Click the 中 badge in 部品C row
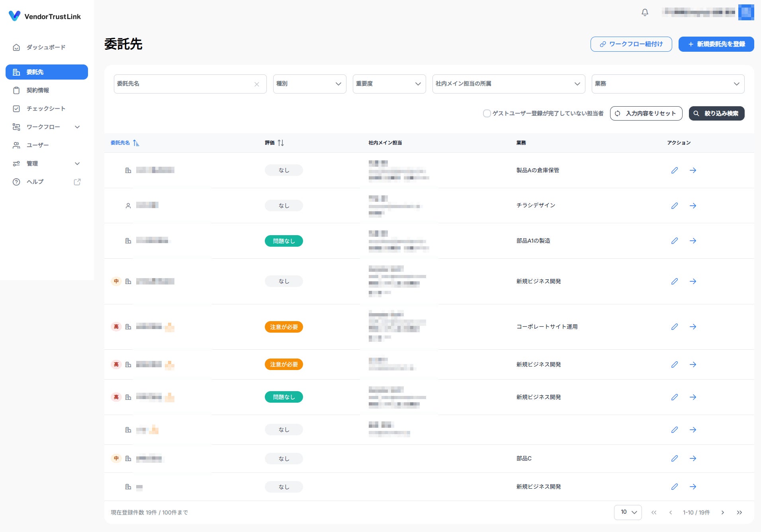Image resolution: width=761 pixels, height=532 pixels. click(116, 458)
